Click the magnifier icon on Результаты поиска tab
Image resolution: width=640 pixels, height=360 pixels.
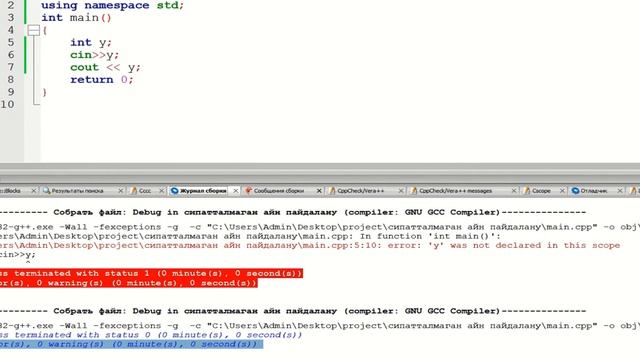pos(47,191)
